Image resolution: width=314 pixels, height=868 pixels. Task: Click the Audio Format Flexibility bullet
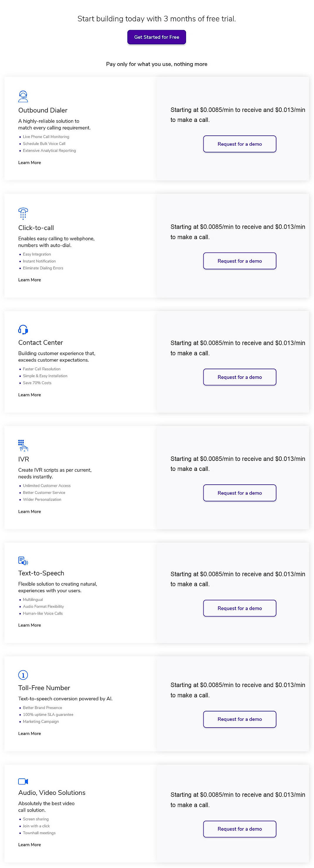pyautogui.click(x=43, y=607)
